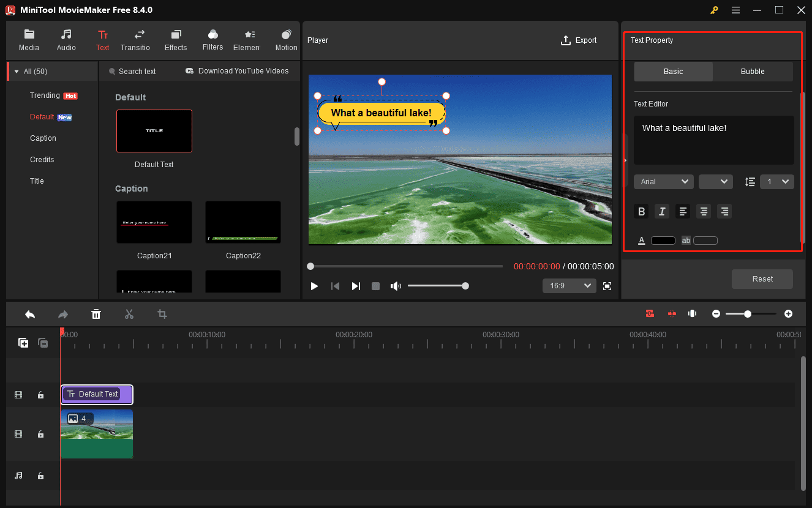
Task: Open the Effects panel
Action: point(176,40)
